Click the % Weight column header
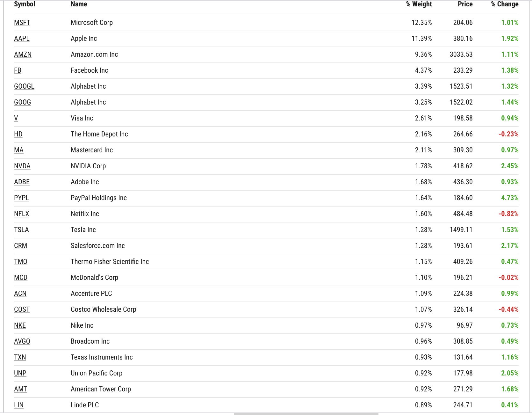Viewport: 532px width, 415px height. click(x=419, y=4)
